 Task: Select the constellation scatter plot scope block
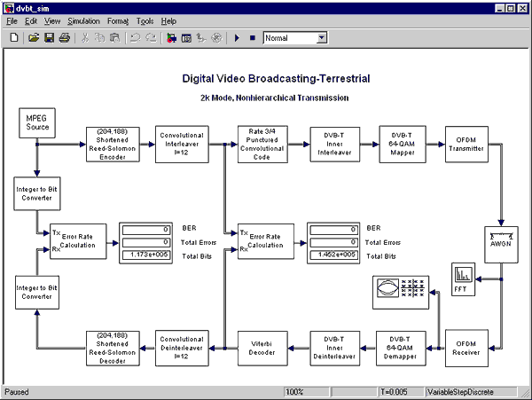point(401,292)
